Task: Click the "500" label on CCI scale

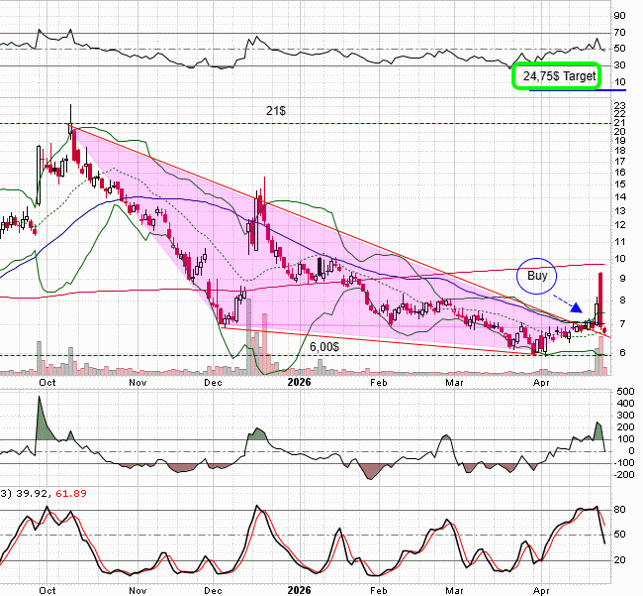Action: [625, 392]
